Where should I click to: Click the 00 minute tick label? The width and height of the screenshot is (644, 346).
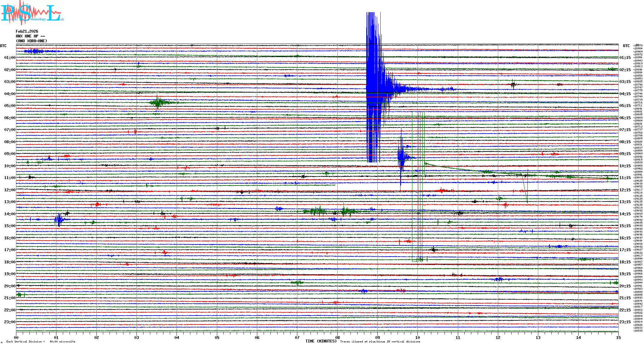pyautogui.click(x=16, y=337)
